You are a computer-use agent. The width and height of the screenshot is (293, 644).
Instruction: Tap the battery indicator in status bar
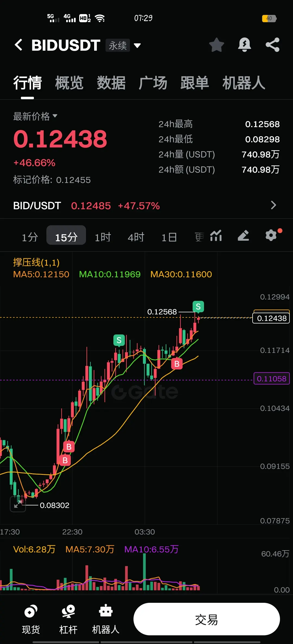point(269,18)
